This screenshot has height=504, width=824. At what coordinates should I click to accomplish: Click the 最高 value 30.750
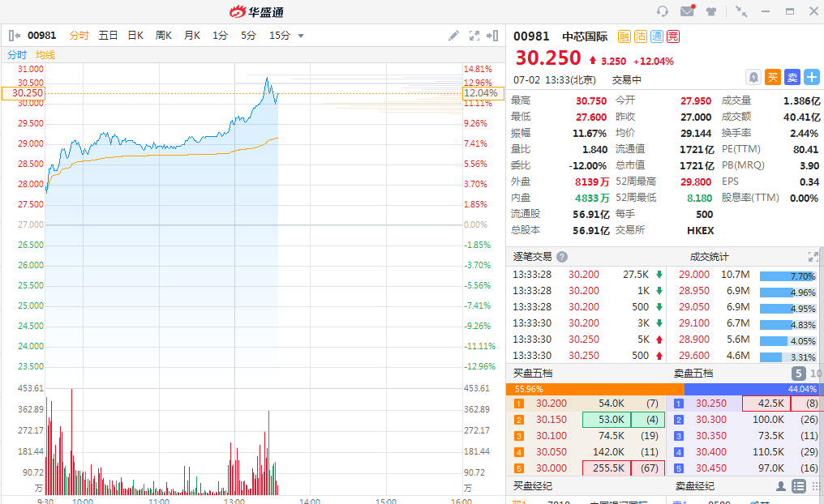point(591,100)
